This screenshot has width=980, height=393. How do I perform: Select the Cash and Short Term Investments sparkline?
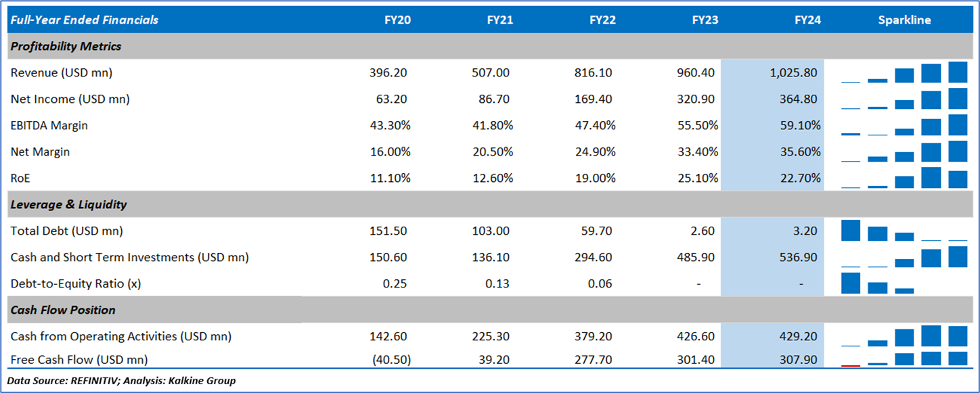tap(904, 257)
